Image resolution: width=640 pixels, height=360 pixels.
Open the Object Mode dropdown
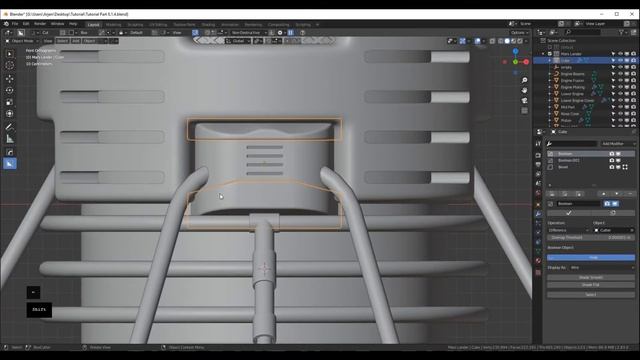click(22, 41)
